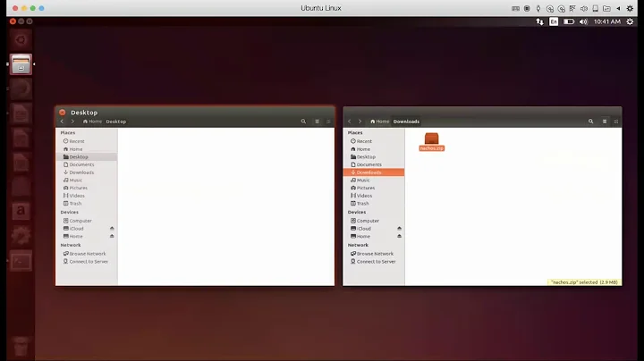Open Files launcher icon in Ubuntu dock

click(x=21, y=64)
